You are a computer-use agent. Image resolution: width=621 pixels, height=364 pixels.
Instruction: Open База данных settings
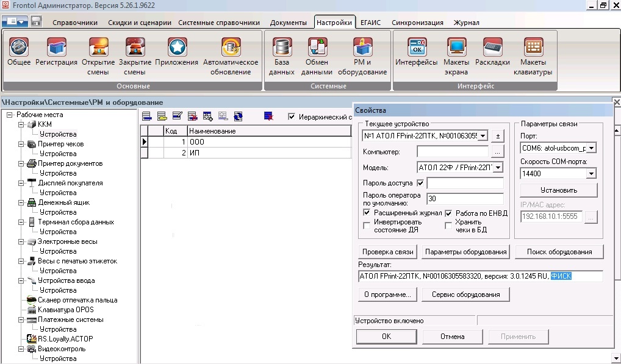tap(282, 56)
